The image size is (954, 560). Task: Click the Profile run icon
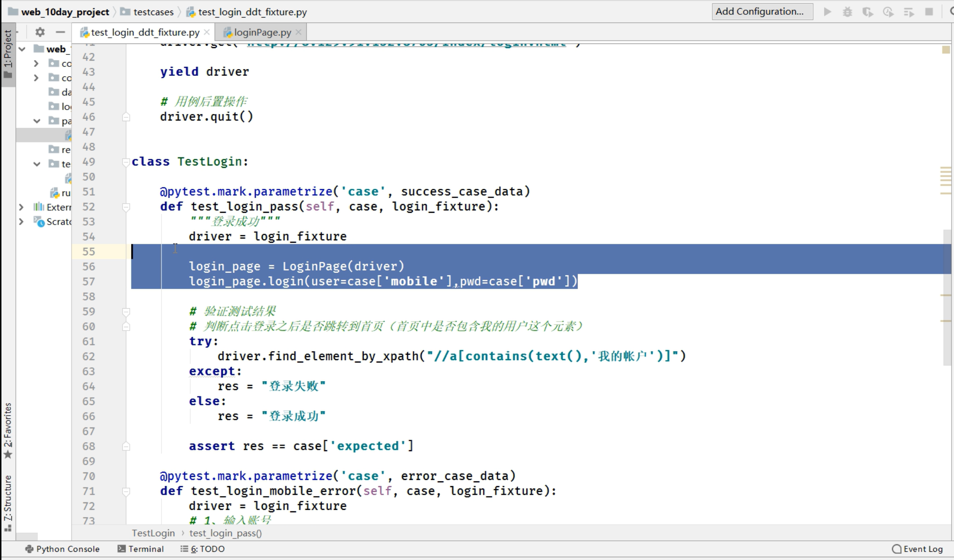[888, 11]
